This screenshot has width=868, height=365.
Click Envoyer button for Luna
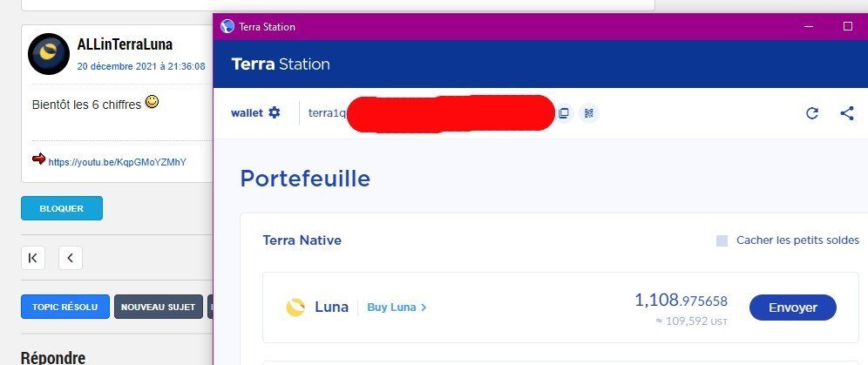point(793,308)
